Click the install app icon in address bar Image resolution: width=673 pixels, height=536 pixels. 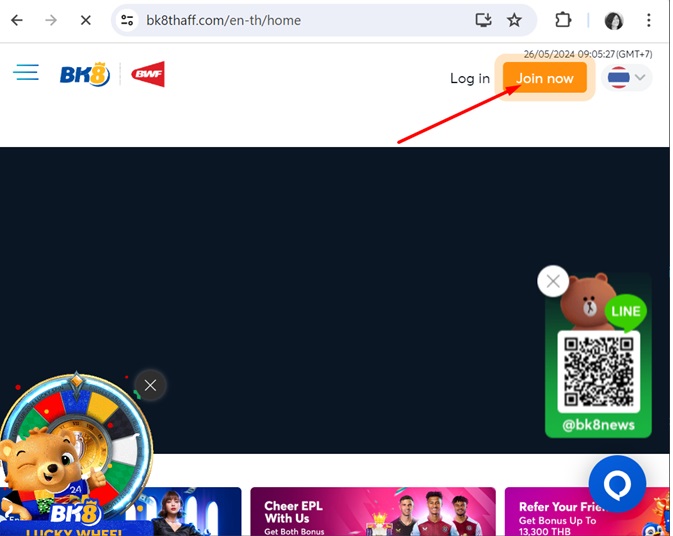pos(484,20)
